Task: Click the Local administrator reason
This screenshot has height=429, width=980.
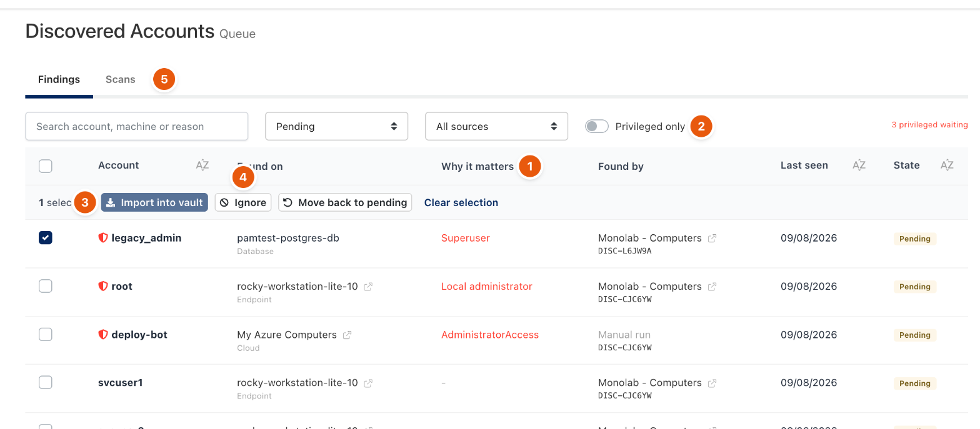Action: tap(487, 286)
